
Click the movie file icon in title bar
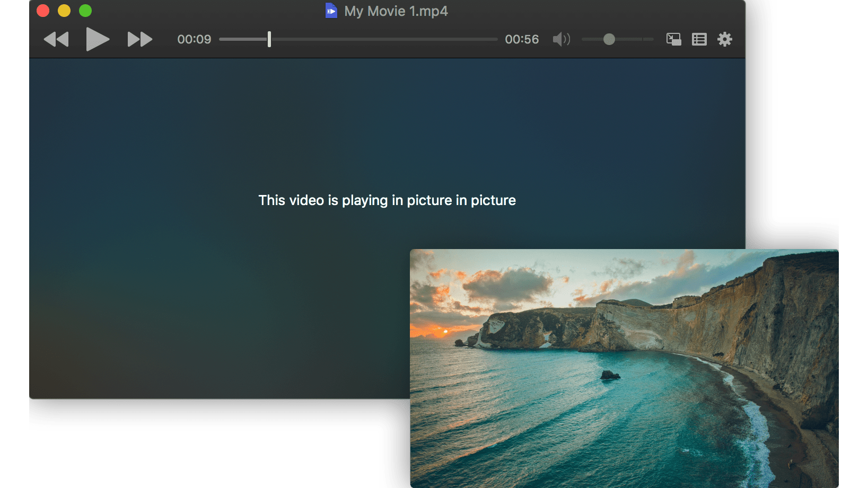[331, 11]
